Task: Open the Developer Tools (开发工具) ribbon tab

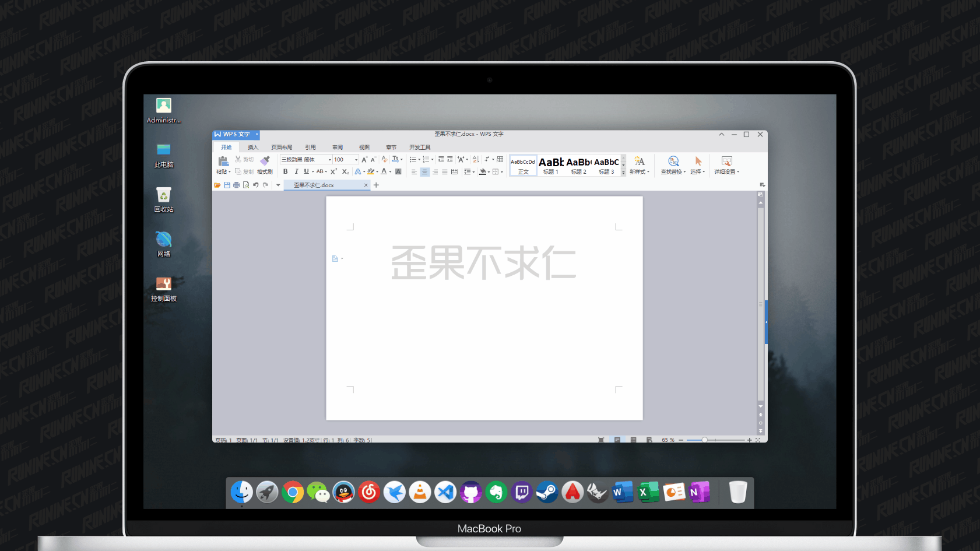Action: [420, 148]
